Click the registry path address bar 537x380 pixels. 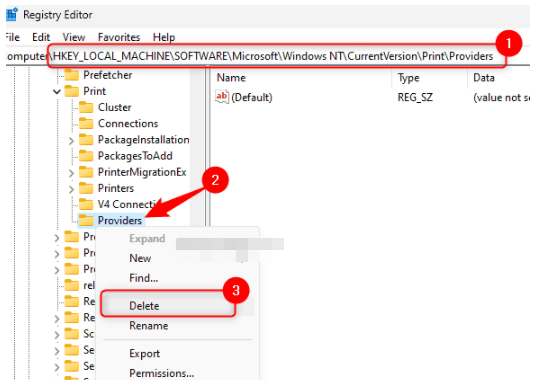268,56
